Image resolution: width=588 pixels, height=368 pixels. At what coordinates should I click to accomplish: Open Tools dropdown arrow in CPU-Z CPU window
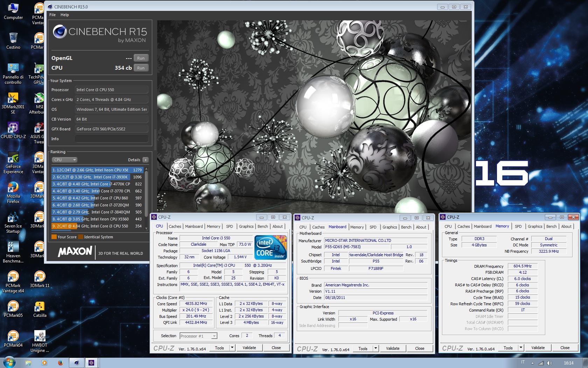point(232,348)
